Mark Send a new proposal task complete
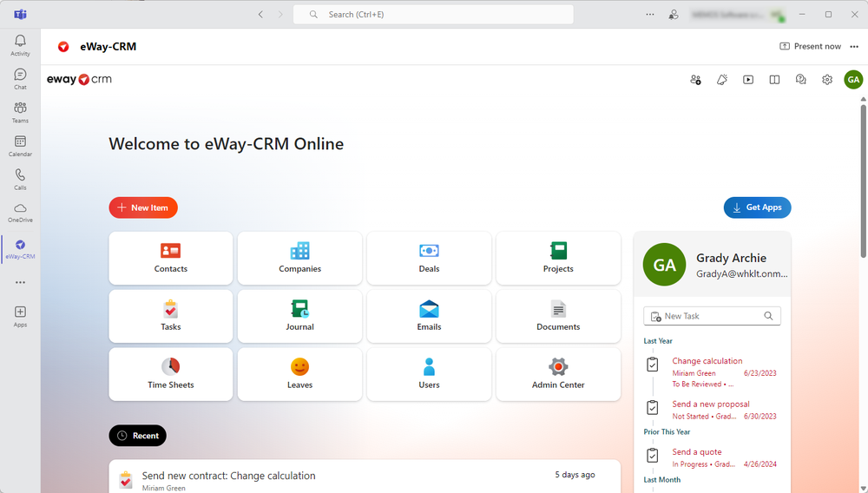This screenshot has height=493, width=868. click(653, 408)
